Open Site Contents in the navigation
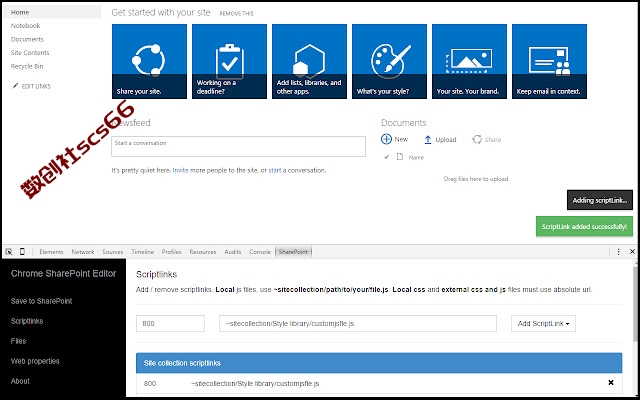Viewport: 640px width, 400px height. pos(30,53)
